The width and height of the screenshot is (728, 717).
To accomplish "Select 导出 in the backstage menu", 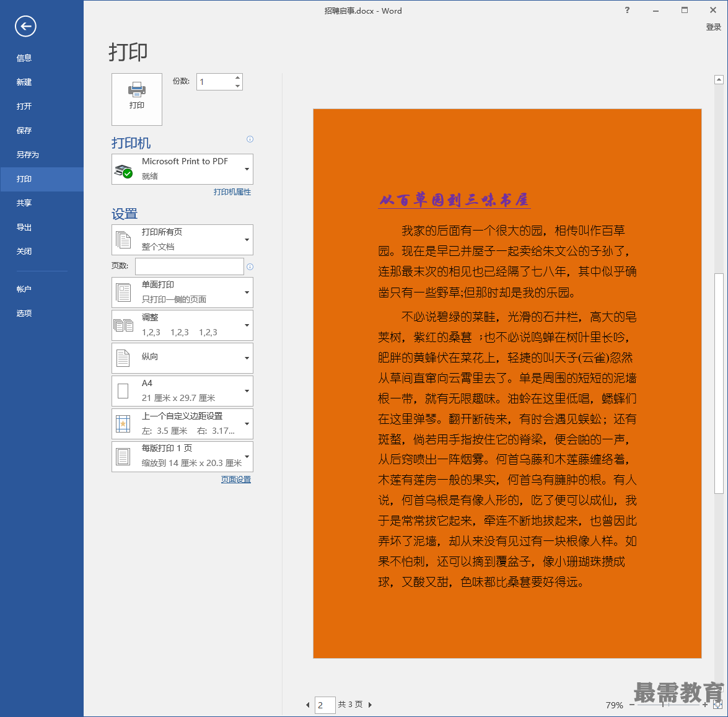I will [42, 227].
